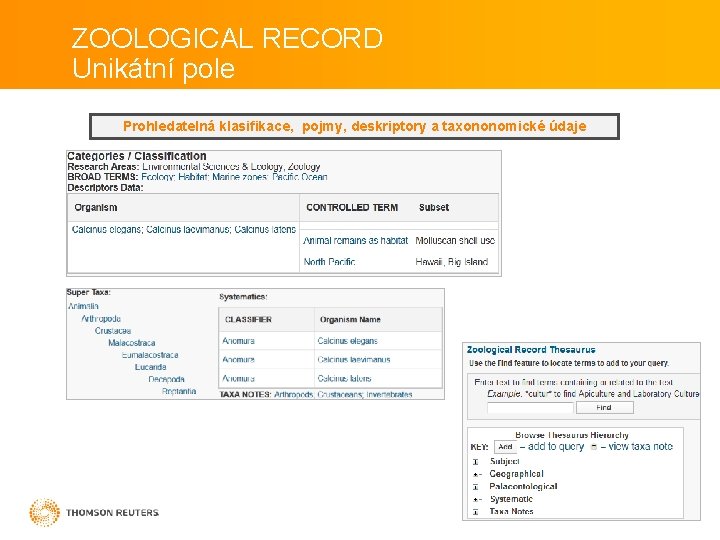Click the CONTROLLED TERM column header
This screenshot has height=540, width=720.
(352, 208)
